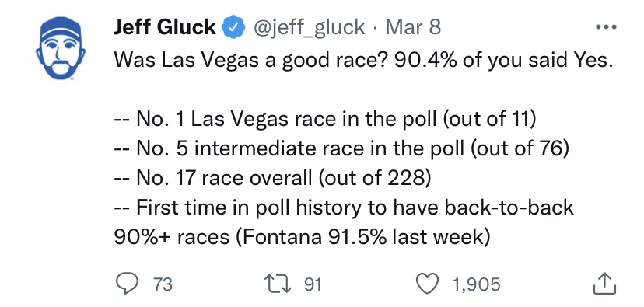The width and height of the screenshot is (644, 307).
Task: Click the 'Was Las Vegas a good race?' text
Action: coord(251,61)
